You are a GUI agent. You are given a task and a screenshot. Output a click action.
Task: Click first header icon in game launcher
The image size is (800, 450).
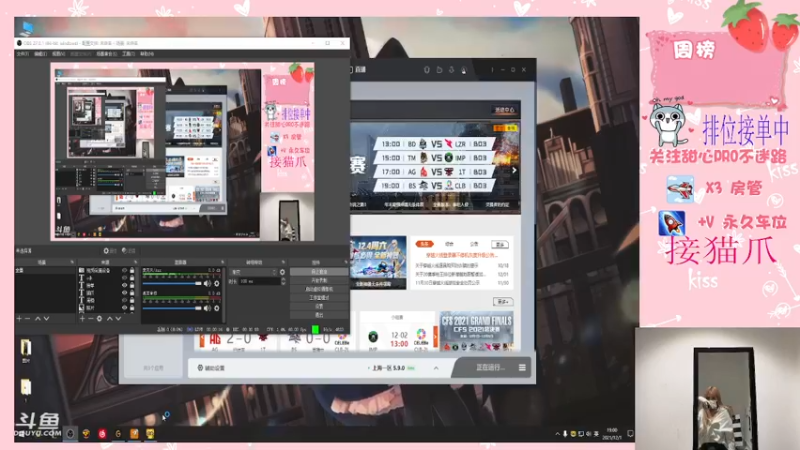[x=427, y=69]
